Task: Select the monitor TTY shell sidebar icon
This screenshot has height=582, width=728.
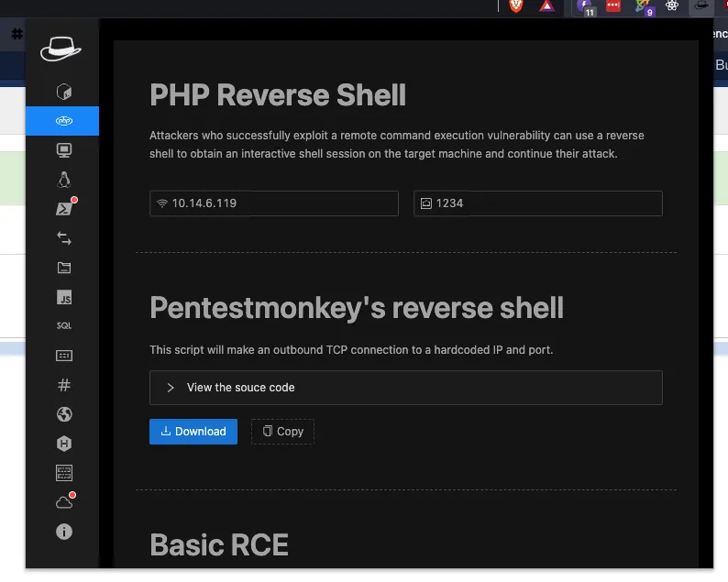Action: point(63,150)
